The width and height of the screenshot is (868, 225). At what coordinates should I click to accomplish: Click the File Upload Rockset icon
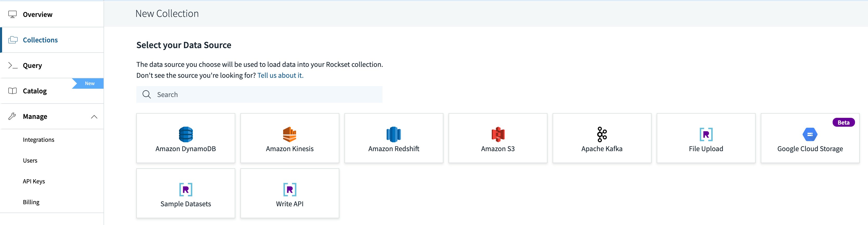point(706,134)
